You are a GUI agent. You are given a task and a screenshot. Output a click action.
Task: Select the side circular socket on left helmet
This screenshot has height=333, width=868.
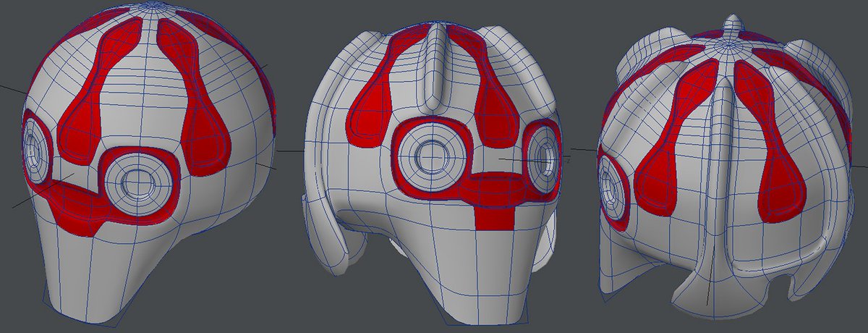(x=35, y=150)
